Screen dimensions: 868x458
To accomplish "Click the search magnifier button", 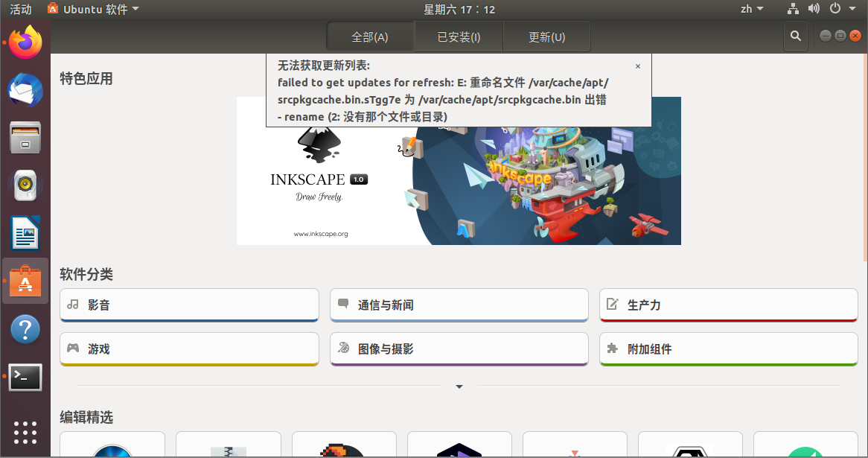I will 796,36.
